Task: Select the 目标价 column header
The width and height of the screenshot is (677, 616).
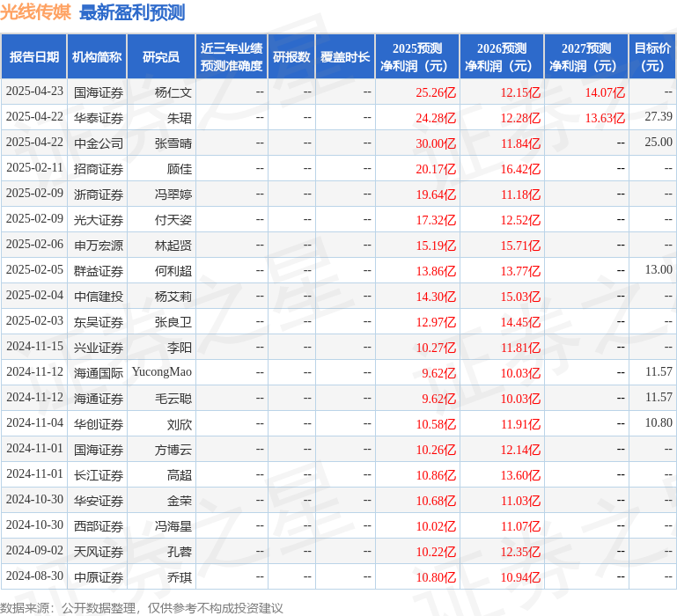Action: pos(652,57)
